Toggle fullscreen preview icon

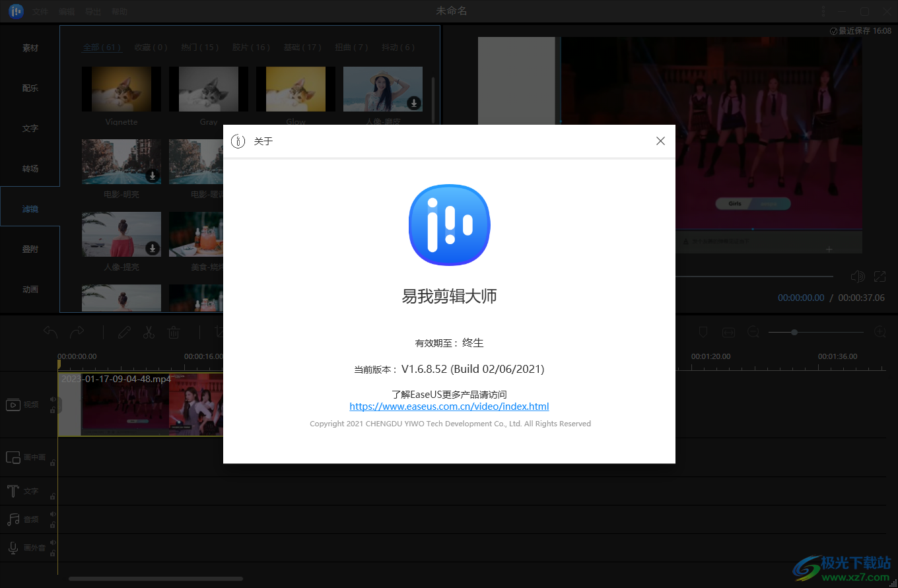click(880, 277)
